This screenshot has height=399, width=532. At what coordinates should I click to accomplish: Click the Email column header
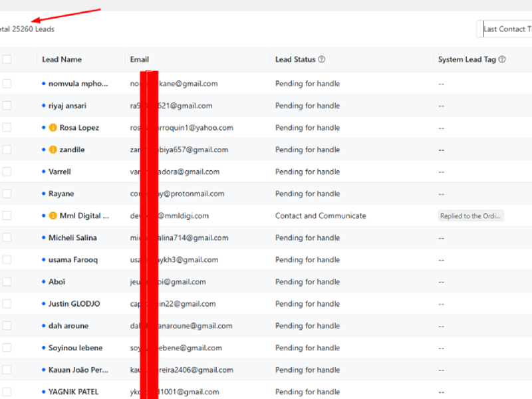[140, 59]
